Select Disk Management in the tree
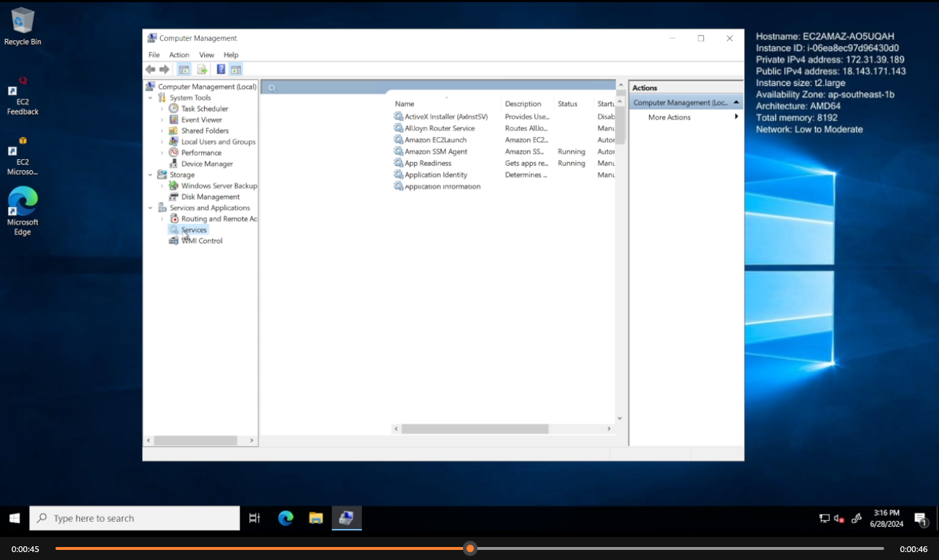Screen dimensions: 939x560 pyautogui.click(x=210, y=197)
